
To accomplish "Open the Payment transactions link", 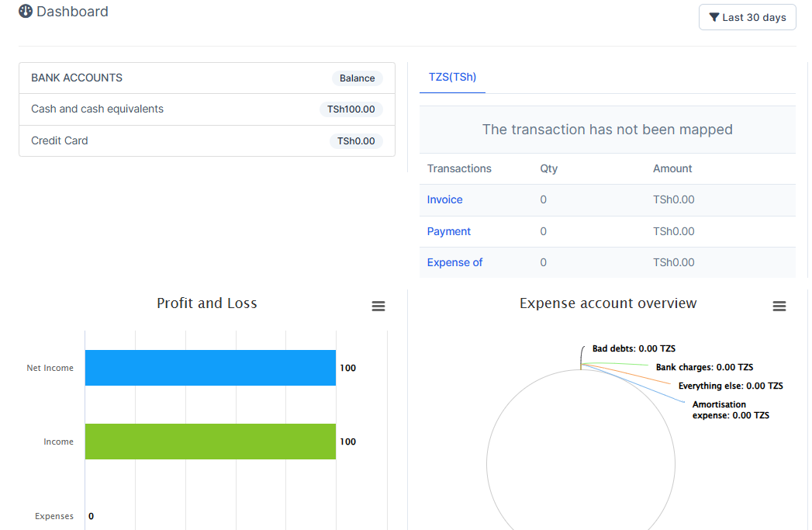I will 448,231.
